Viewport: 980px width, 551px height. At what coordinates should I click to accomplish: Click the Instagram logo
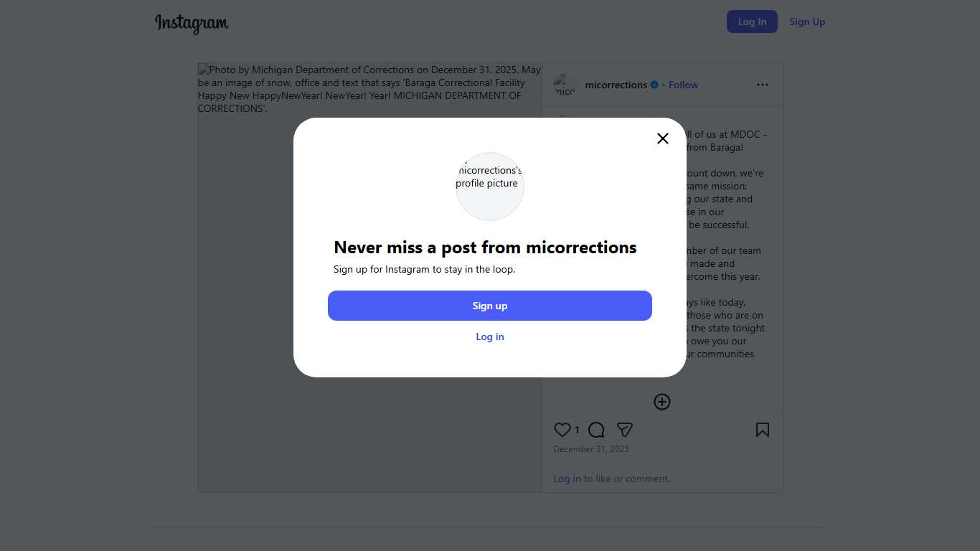pyautogui.click(x=192, y=22)
